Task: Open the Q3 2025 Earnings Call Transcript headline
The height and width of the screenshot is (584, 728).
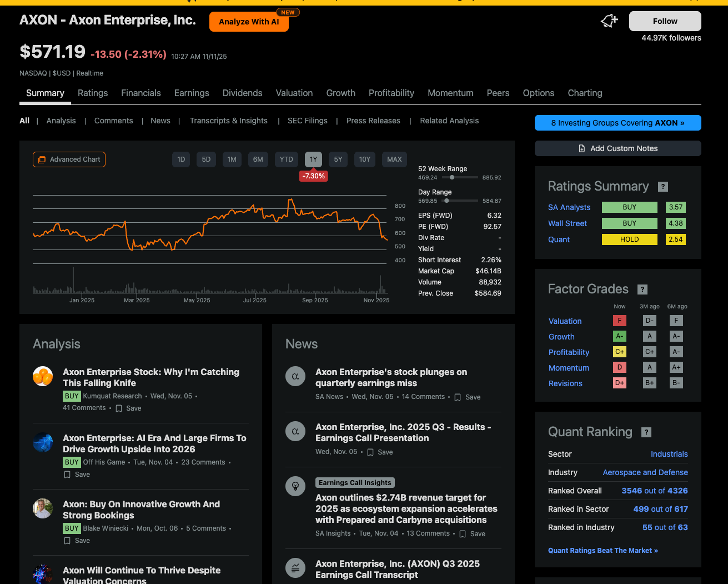Action: (x=398, y=569)
